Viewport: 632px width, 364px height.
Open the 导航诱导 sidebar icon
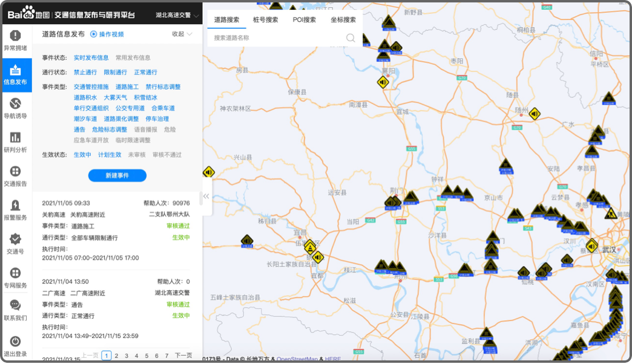coord(15,103)
